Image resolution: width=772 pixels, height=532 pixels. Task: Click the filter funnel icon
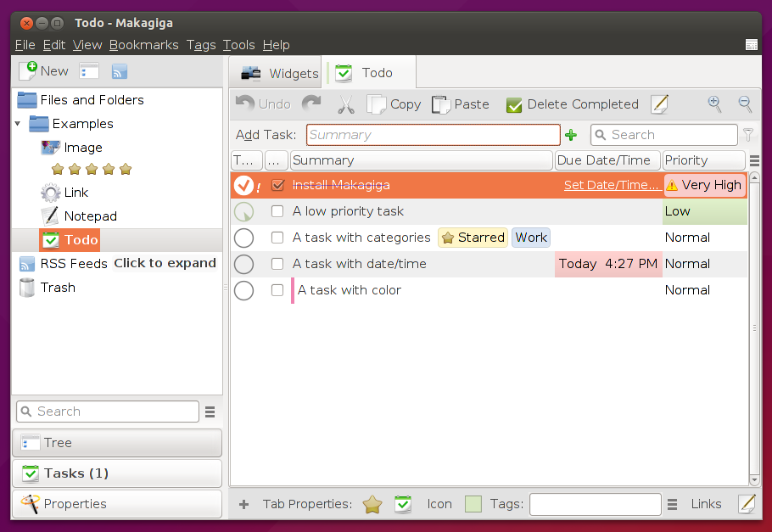coord(748,134)
